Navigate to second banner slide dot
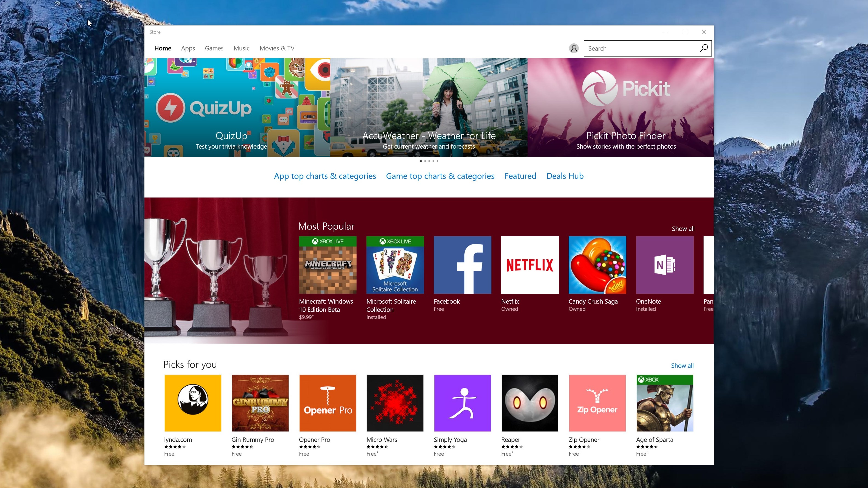 pos(425,160)
